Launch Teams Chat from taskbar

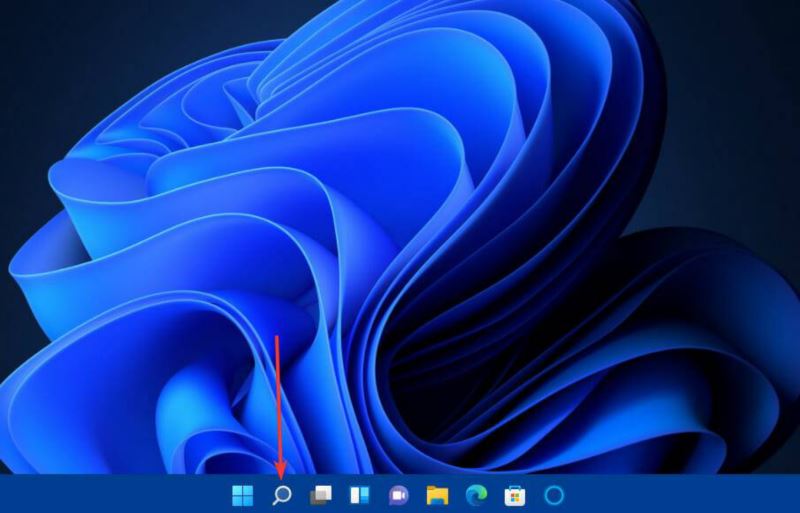(x=398, y=495)
